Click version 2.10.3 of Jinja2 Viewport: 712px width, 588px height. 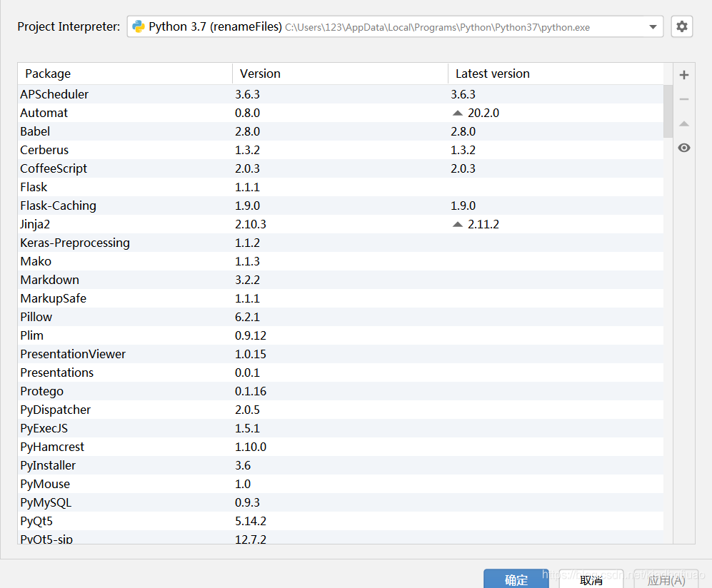251,225
